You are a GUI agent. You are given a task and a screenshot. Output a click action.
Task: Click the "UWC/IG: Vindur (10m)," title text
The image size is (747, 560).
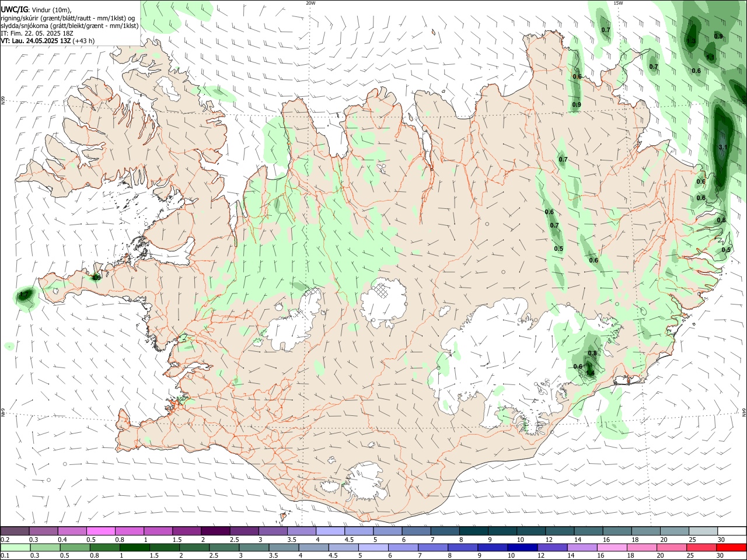[36, 10]
